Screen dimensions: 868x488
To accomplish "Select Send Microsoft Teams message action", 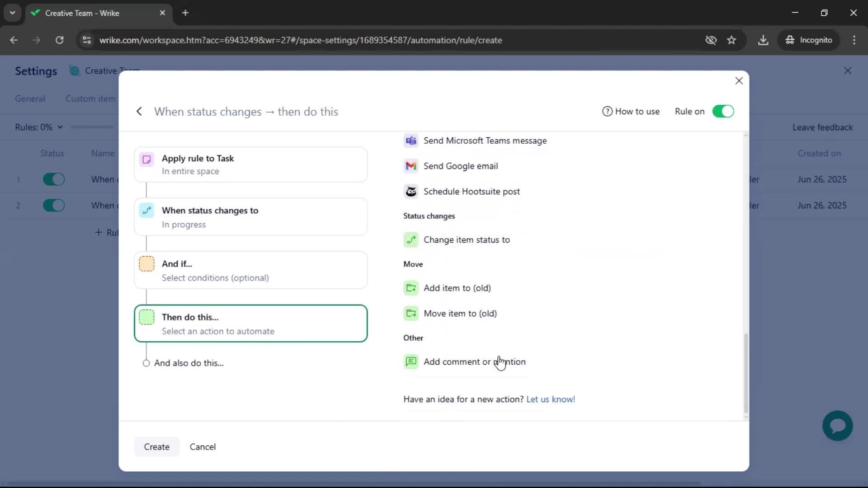I will pos(475,141).
